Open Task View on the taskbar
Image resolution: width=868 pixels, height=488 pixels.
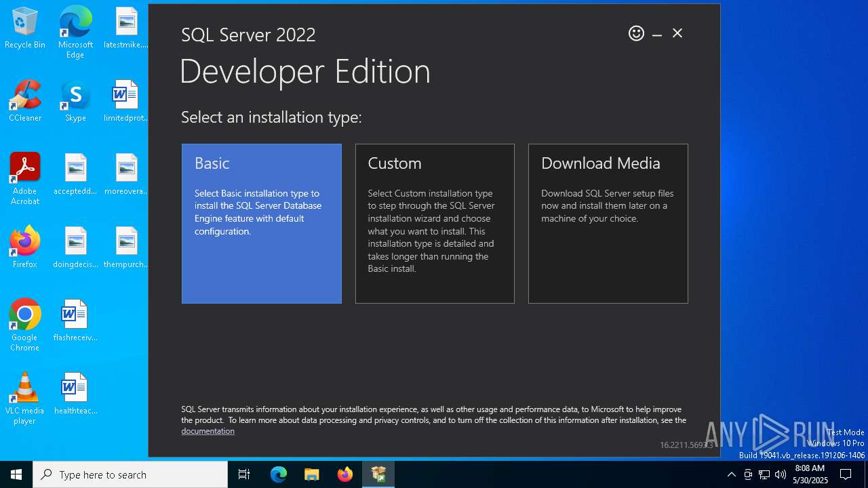pos(244,474)
